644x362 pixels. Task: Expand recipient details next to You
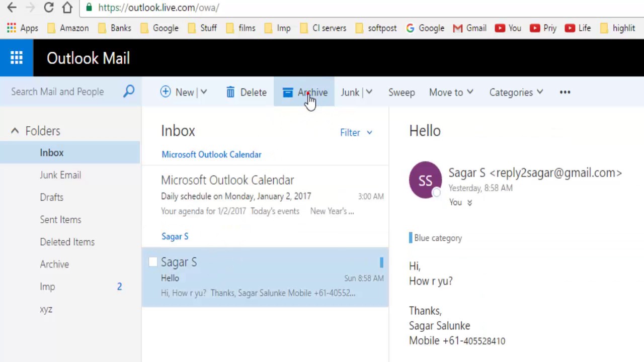point(469,203)
